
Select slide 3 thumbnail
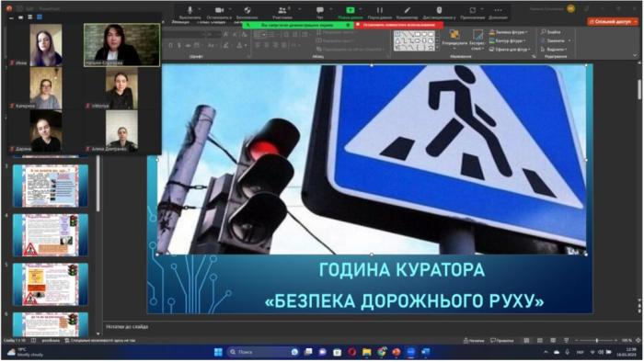point(51,187)
